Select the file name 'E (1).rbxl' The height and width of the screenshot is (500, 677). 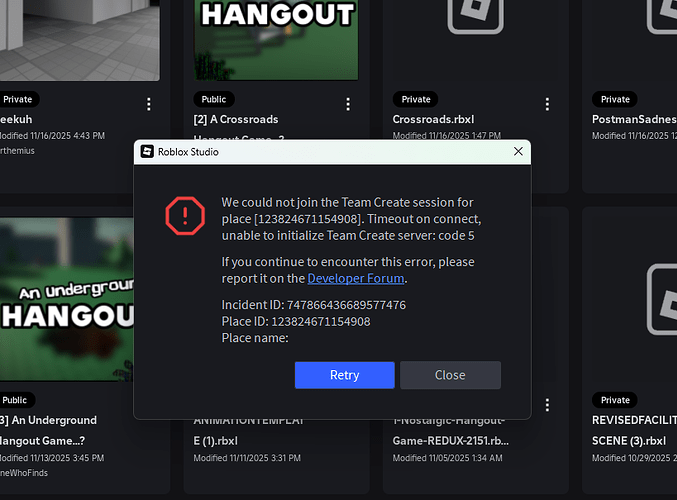coord(215,441)
